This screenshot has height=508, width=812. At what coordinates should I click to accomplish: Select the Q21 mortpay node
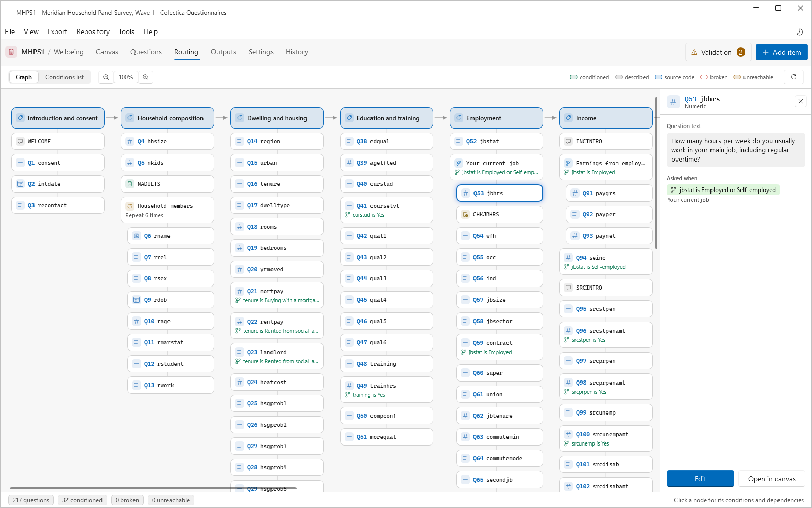(x=277, y=295)
